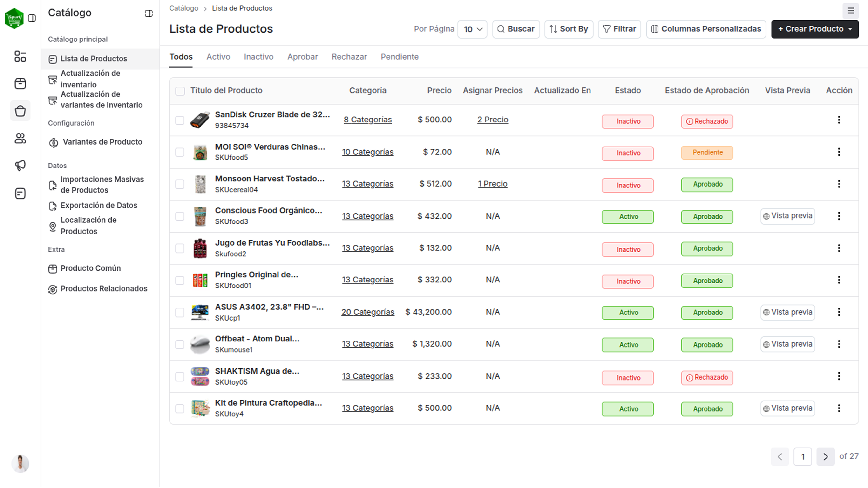This screenshot has width=868, height=488.
Task: Open three-dot menu for Offbeat Atom Dual
Action: point(839,344)
